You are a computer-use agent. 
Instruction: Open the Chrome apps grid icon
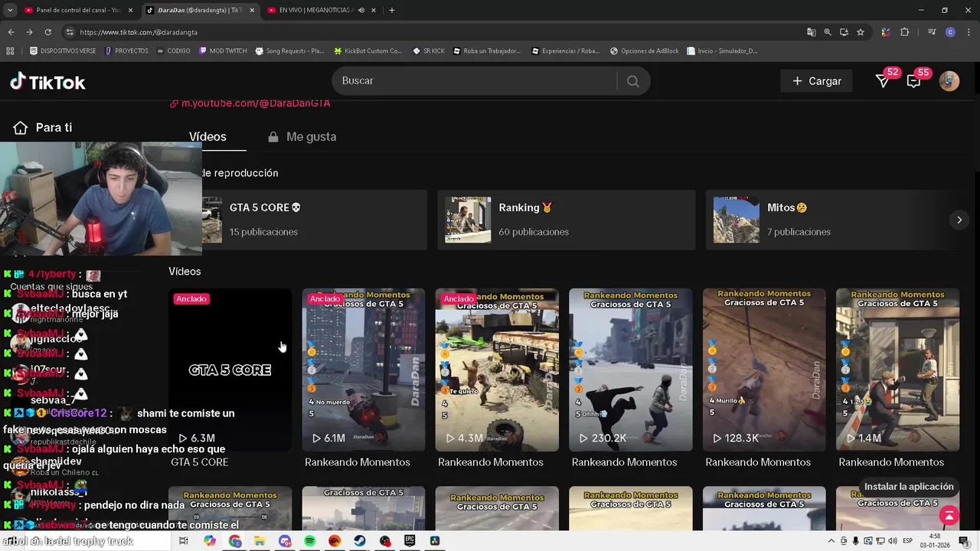click(x=10, y=51)
